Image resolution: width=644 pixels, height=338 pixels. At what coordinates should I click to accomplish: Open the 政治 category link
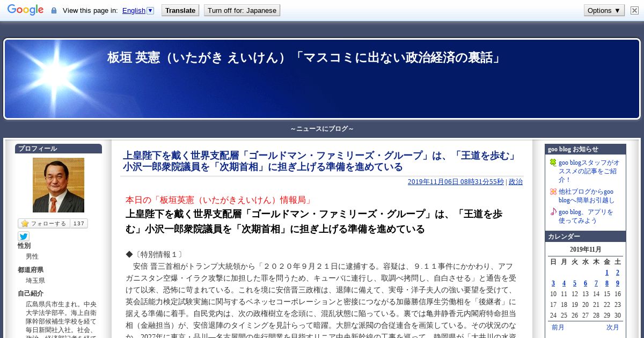[x=516, y=182]
